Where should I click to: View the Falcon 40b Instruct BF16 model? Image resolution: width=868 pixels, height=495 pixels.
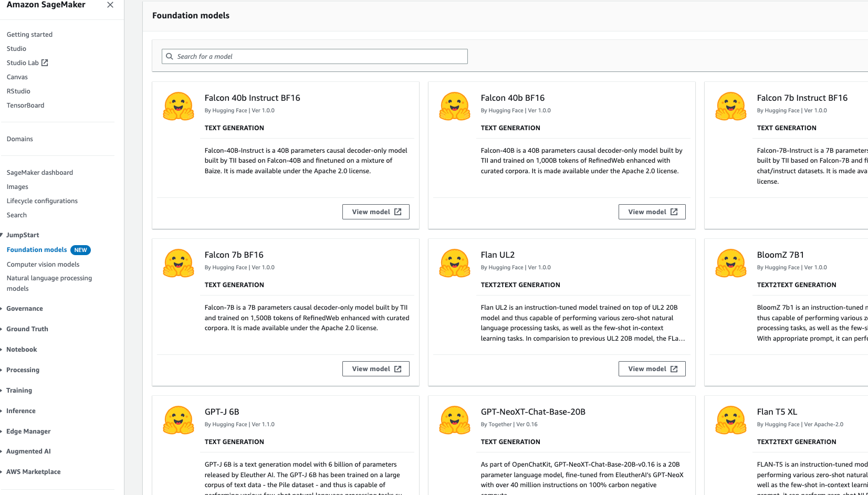pos(376,212)
